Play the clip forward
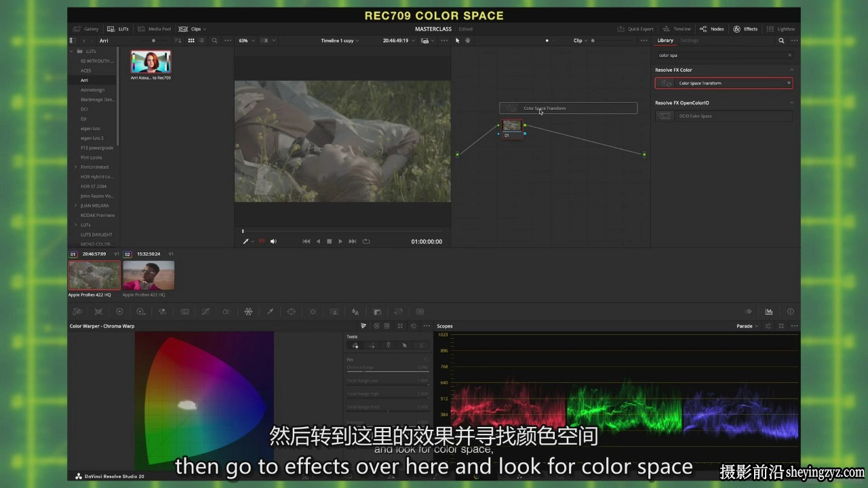 pos(340,241)
